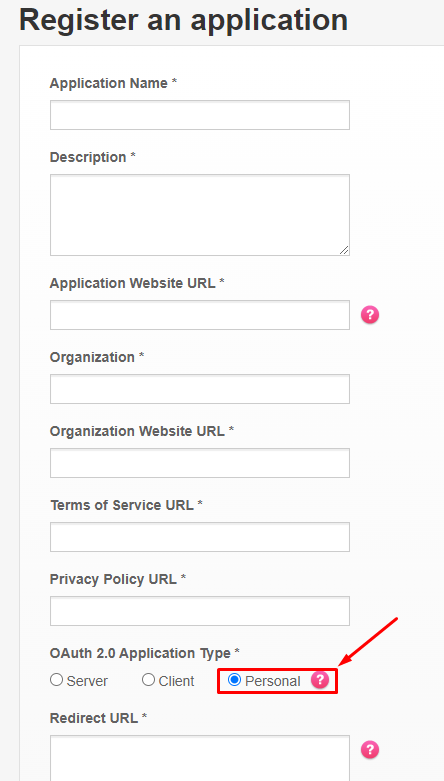Select the Client application type
Viewport: 444px width, 781px height.
pos(148,680)
